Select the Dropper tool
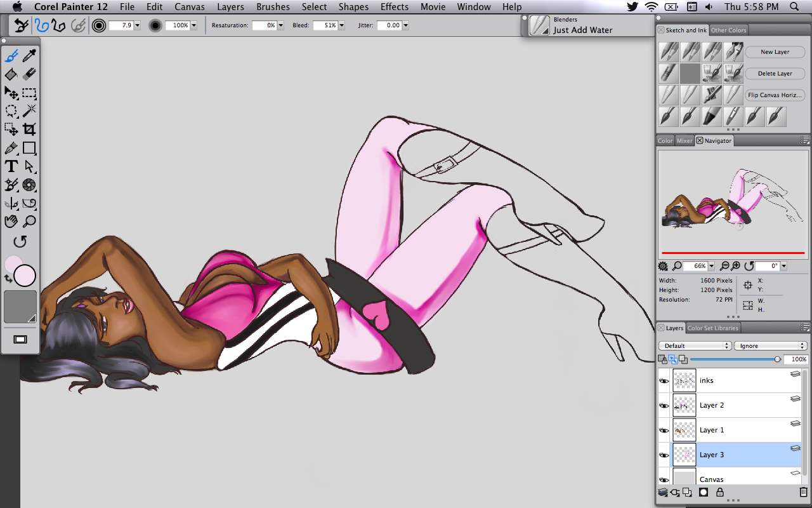The width and height of the screenshot is (812, 508). click(29, 56)
